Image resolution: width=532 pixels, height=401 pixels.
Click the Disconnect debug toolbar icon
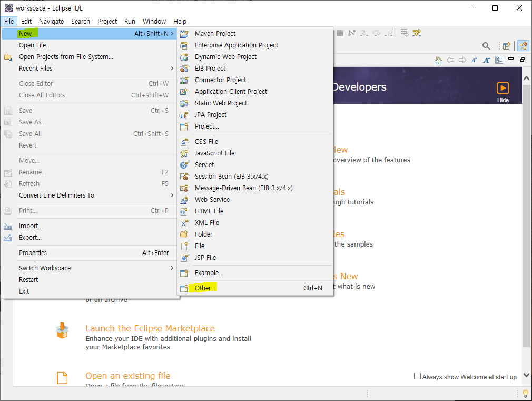tap(352, 33)
